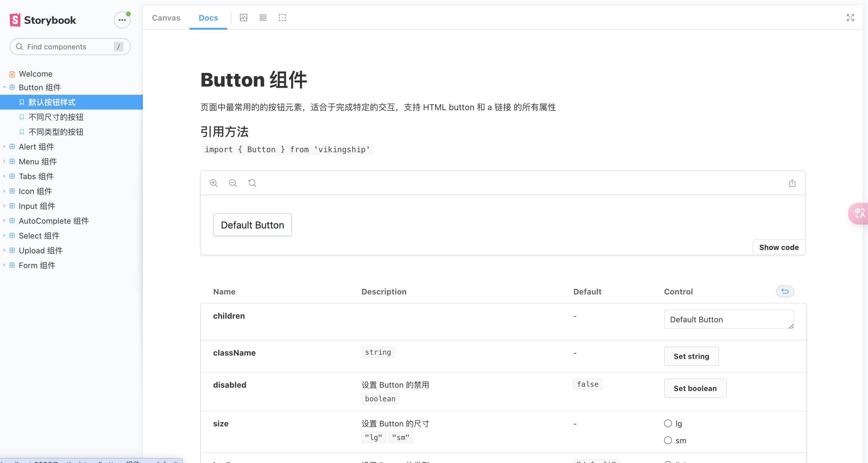Image resolution: width=868 pixels, height=463 pixels.
Task: Toggle the background image icon in toolbar
Action: 244,18
